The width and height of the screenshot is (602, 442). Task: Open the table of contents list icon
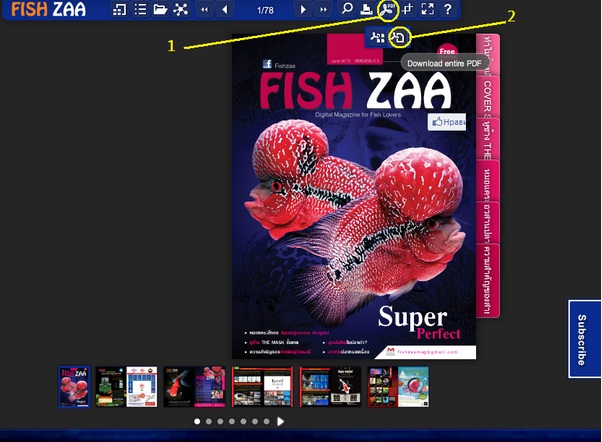coord(140,10)
